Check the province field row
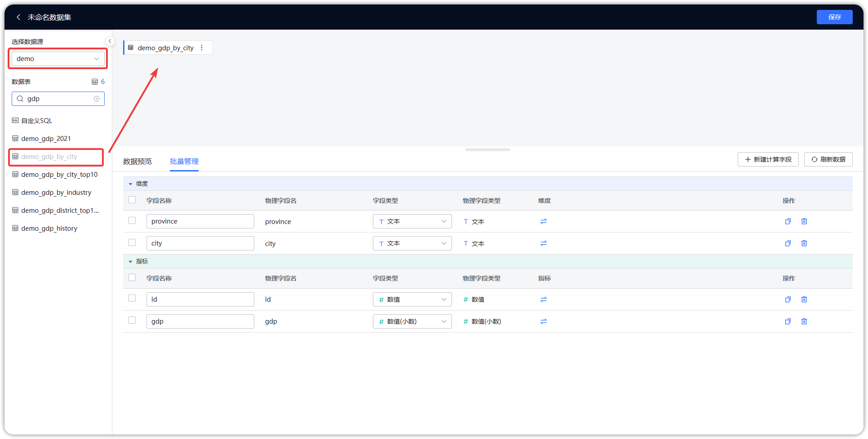The width and height of the screenshot is (868, 439). coord(132,221)
